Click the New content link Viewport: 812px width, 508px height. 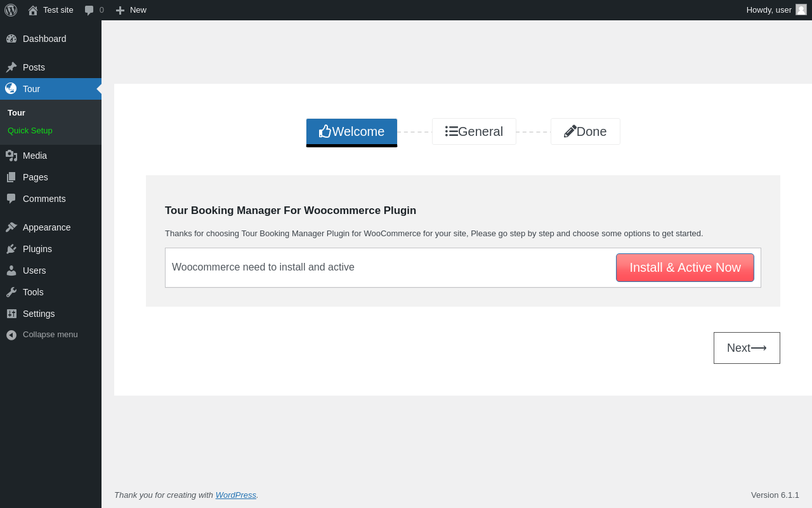click(131, 10)
